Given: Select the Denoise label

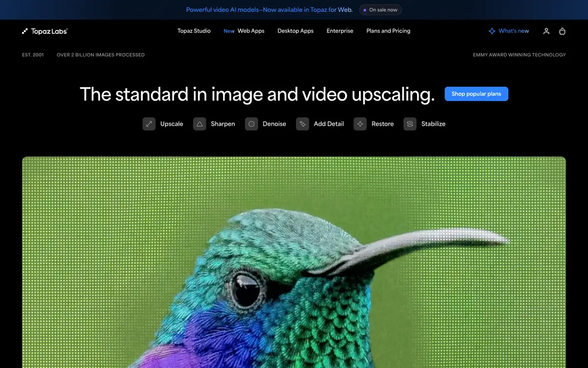Looking at the screenshot, I should click(x=274, y=124).
